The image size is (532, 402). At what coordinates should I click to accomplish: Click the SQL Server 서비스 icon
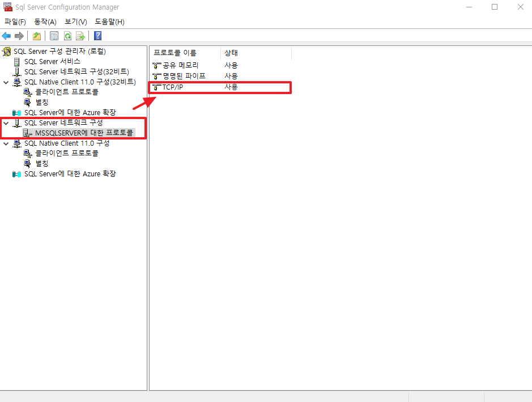pos(16,62)
